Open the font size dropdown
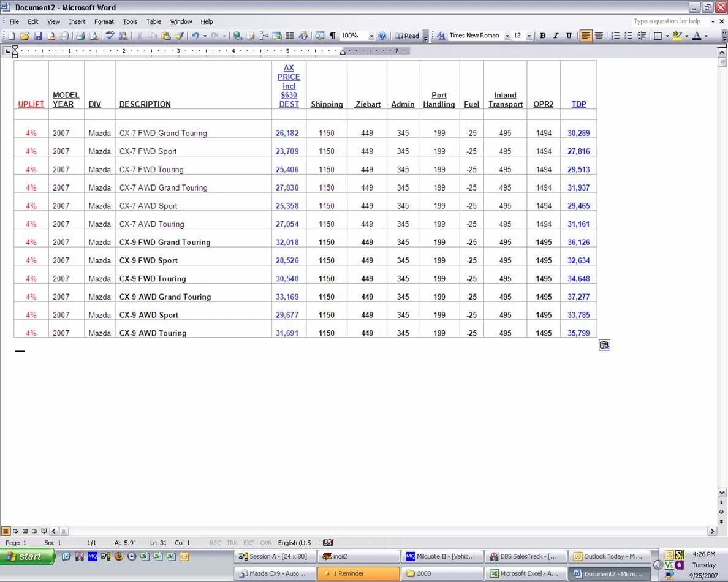 [529, 36]
